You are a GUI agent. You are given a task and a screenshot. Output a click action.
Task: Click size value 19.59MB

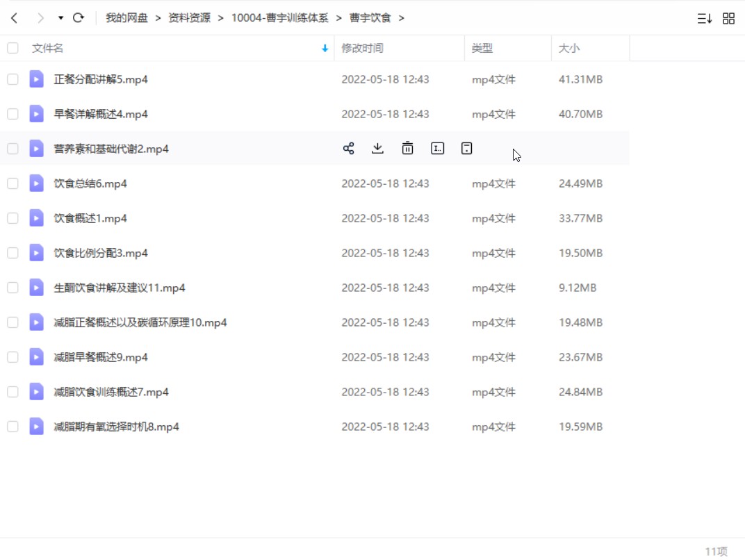pyautogui.click(x=580, y=426)
